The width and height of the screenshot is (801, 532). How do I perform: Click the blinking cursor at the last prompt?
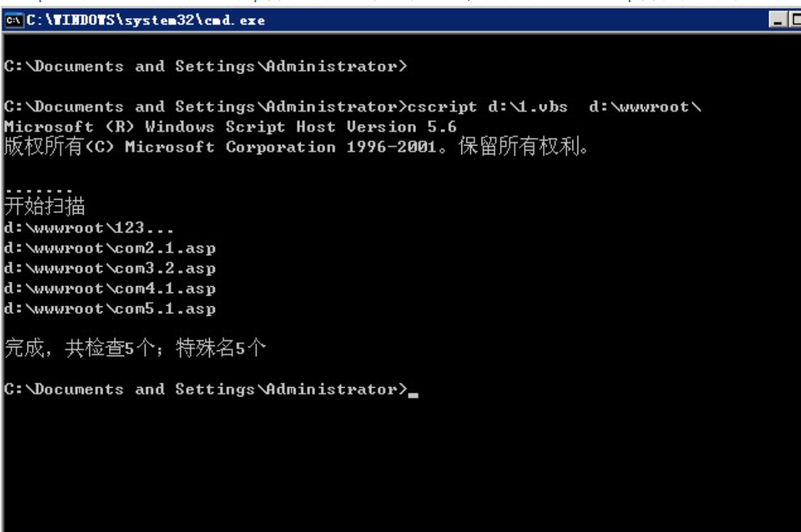[413, 394]
